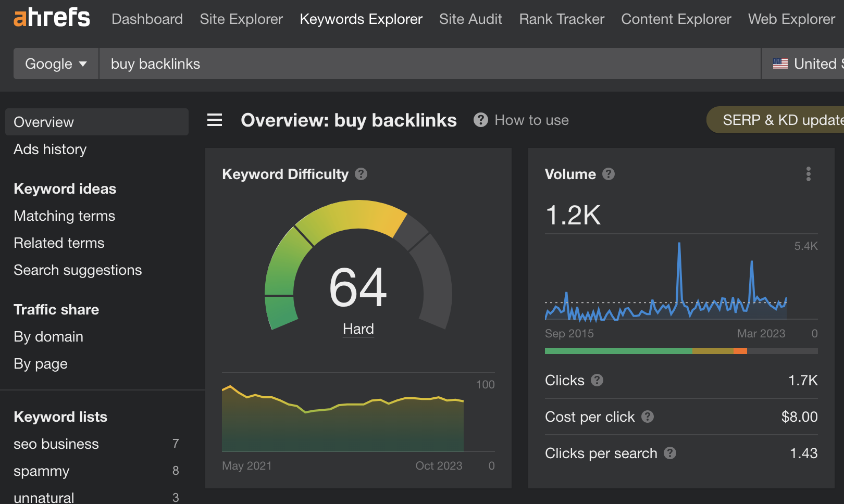Image resolution: width=844 pixels, height=504 pixels.
Task: Click the 1.7K clicks value
Action: pos(803,380)
